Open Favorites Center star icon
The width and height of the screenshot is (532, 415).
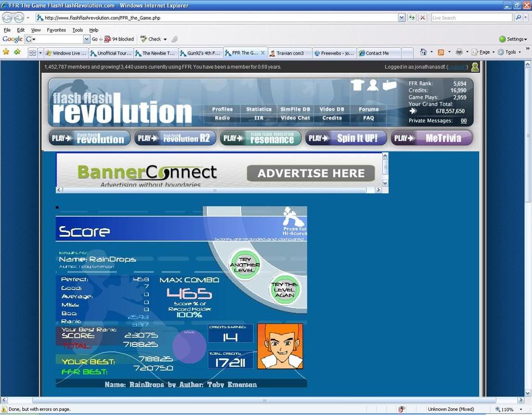(6, 52)
